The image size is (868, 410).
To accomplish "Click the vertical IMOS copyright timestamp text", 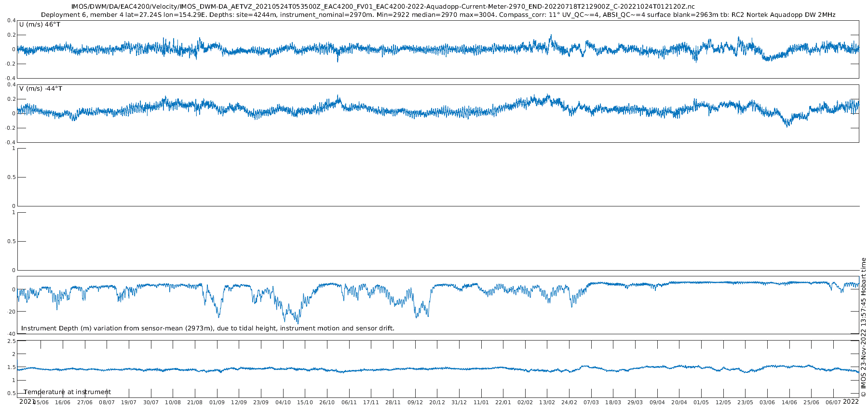I will tap(863, 327).
